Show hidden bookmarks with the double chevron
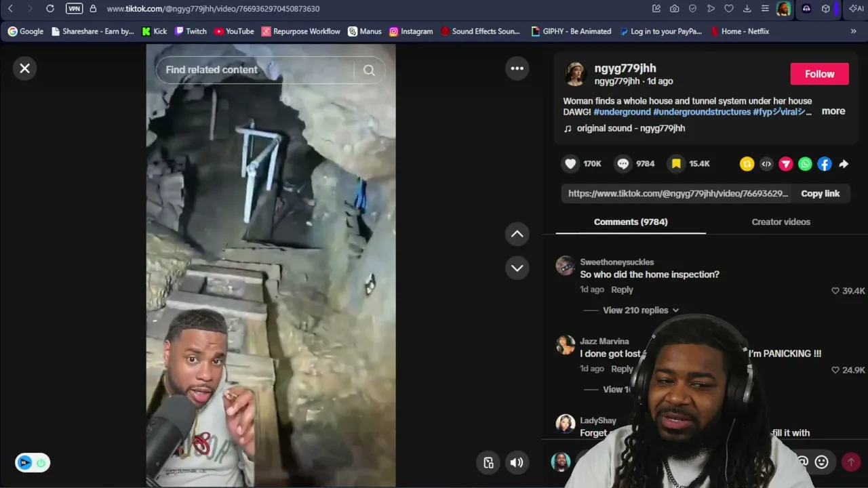The height and width of the screenshot is (488, 868). (853, 31)
